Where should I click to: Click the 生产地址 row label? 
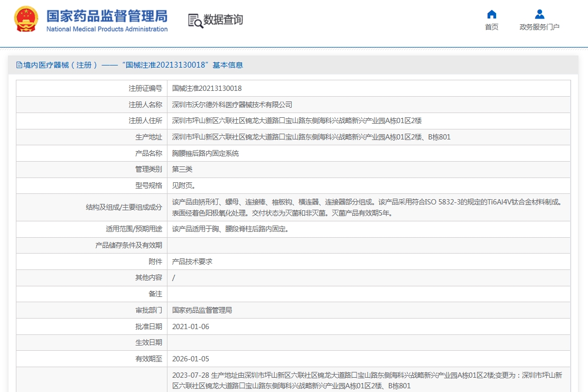149,137
